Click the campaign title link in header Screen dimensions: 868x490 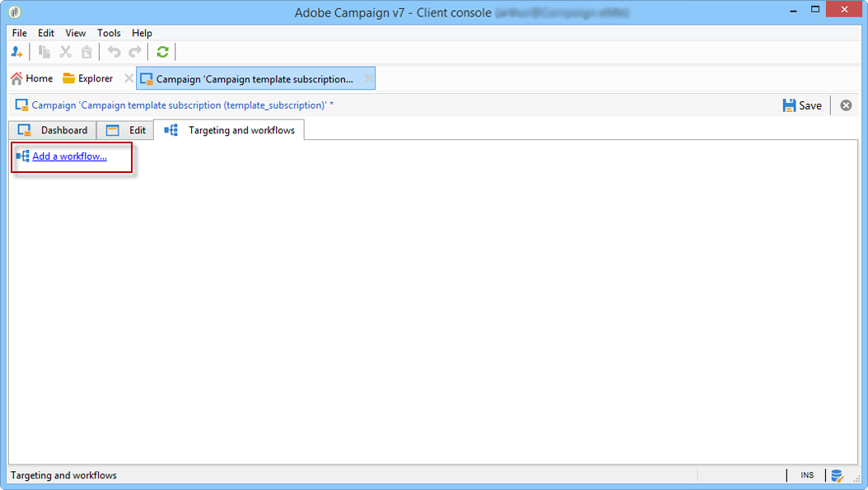coord(183,105)
